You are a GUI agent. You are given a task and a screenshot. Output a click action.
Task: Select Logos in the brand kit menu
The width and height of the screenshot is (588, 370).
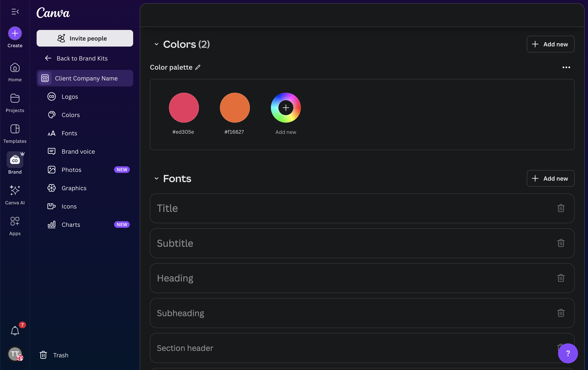(85, 97)
